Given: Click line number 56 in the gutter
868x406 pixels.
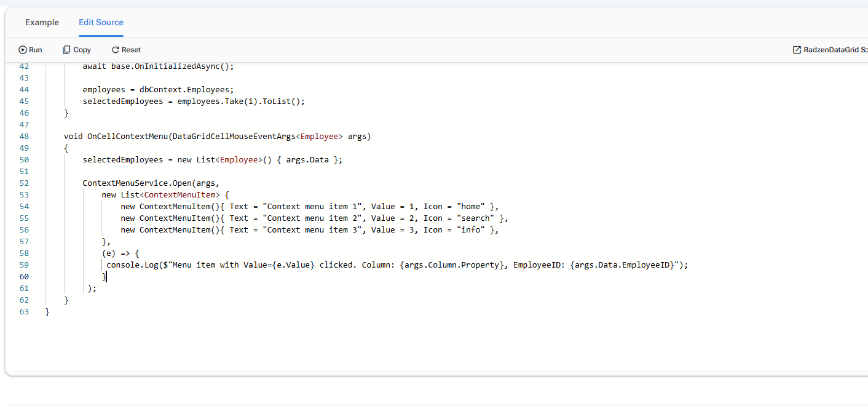Looking at the screenshot, I should [24, 230].
